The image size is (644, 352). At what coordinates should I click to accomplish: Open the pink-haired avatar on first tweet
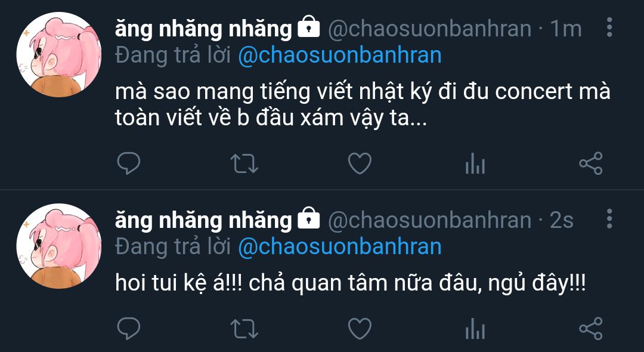pyautogui.click(x=58, y=55)
